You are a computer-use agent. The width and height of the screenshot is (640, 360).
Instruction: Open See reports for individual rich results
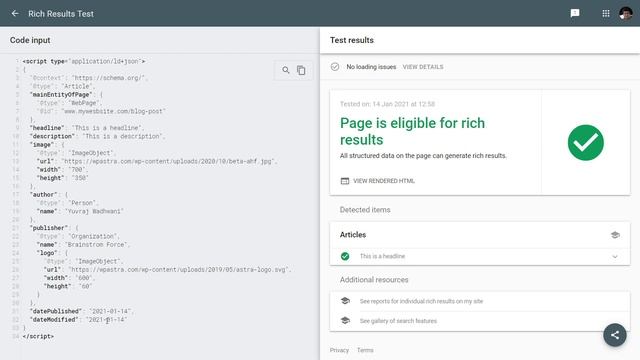click(x=421, y=301)
